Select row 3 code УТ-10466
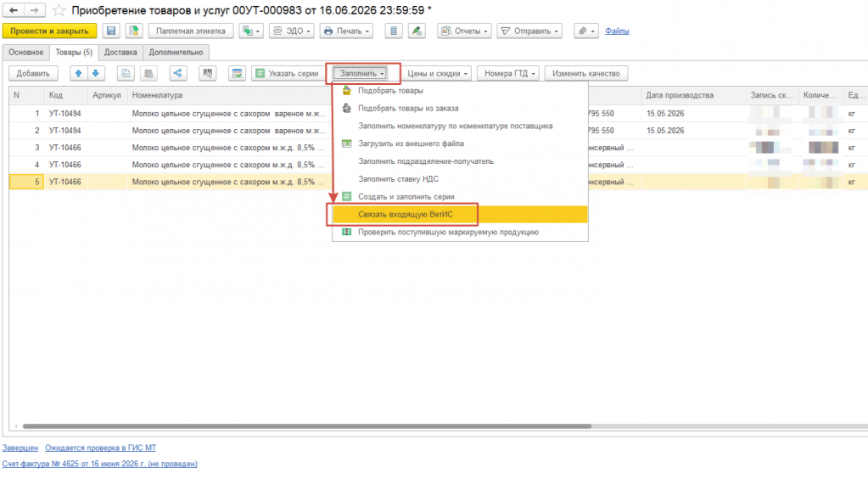 pyautogui.click(x=64, y=148)
